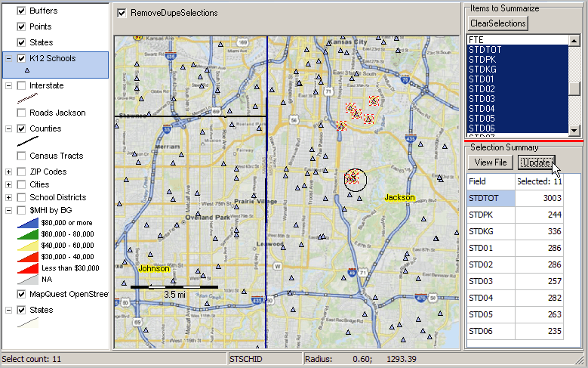Toggle the RemoveDupeSelections checkbox
Viewport: 588px width, 368px height.
(122, 13)
